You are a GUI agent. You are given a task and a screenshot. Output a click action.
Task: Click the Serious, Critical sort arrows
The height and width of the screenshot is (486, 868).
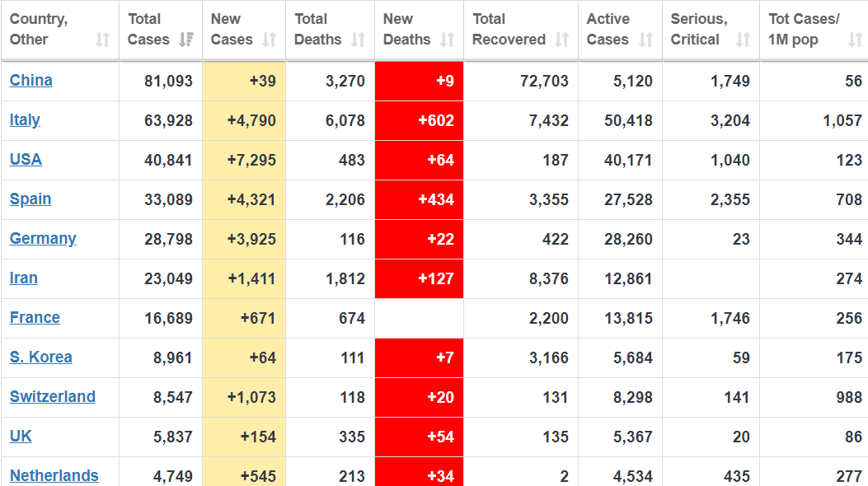(x=743, y=40)
